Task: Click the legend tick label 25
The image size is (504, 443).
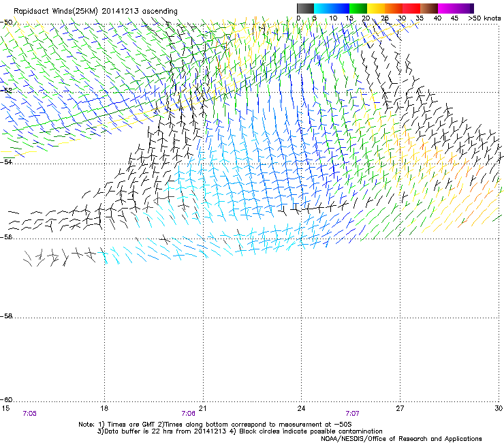Action: coord(385,18)
